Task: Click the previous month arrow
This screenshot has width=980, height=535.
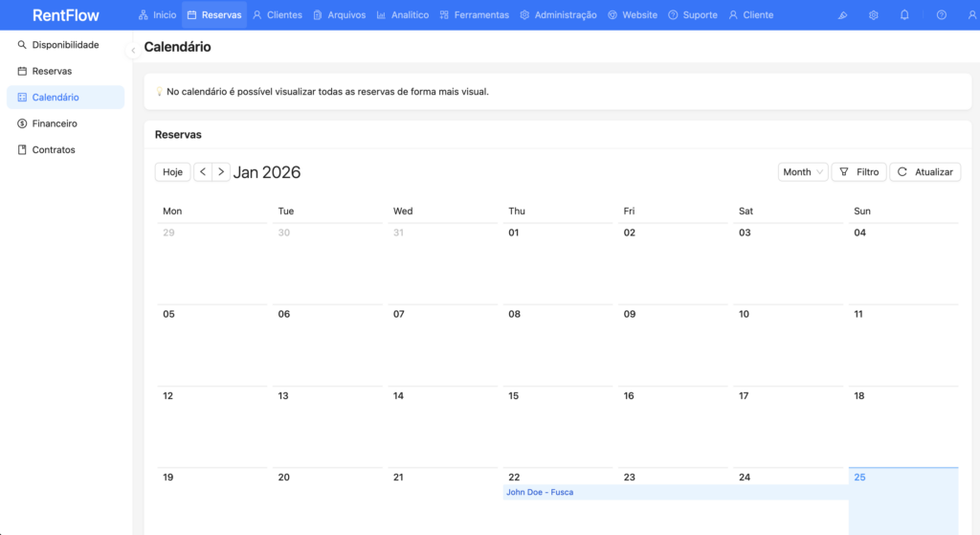Action: pos(203,172)
